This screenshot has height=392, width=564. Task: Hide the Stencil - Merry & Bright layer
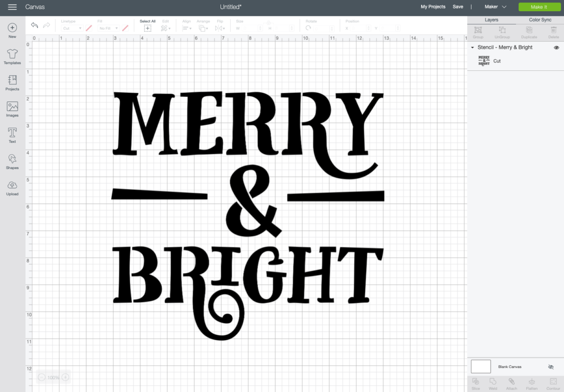pos(556,48)
